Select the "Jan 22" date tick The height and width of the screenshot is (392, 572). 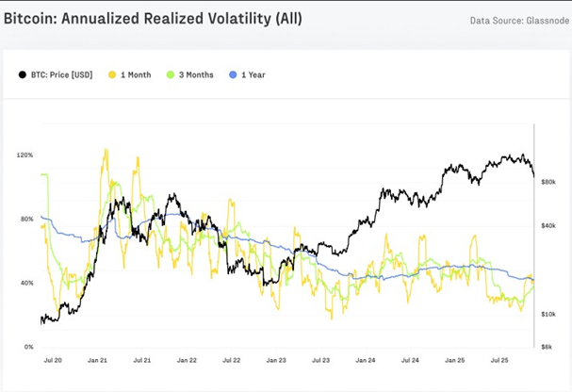pyautogui.click(x=187, y=360)
